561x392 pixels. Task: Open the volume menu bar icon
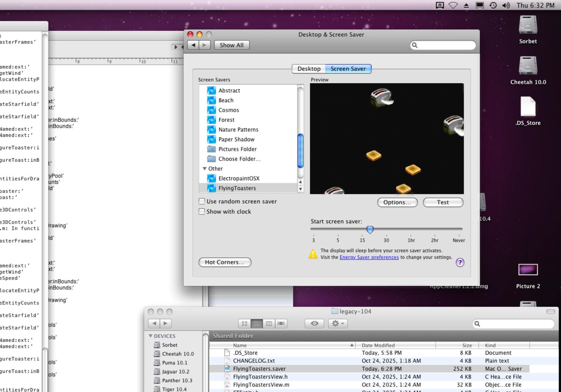pos(506,5)
